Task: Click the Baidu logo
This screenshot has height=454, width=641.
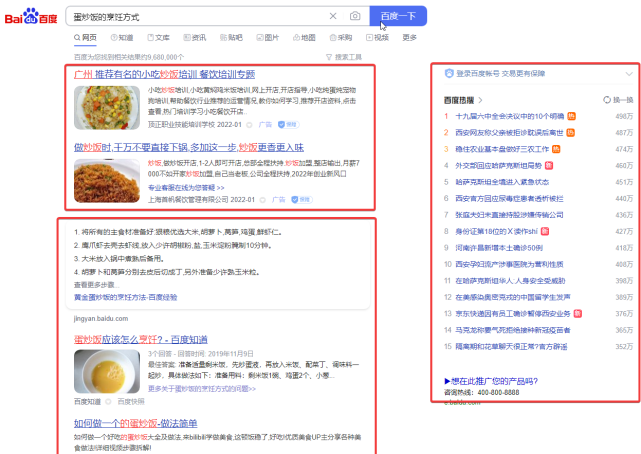Action: click(31, 17)
